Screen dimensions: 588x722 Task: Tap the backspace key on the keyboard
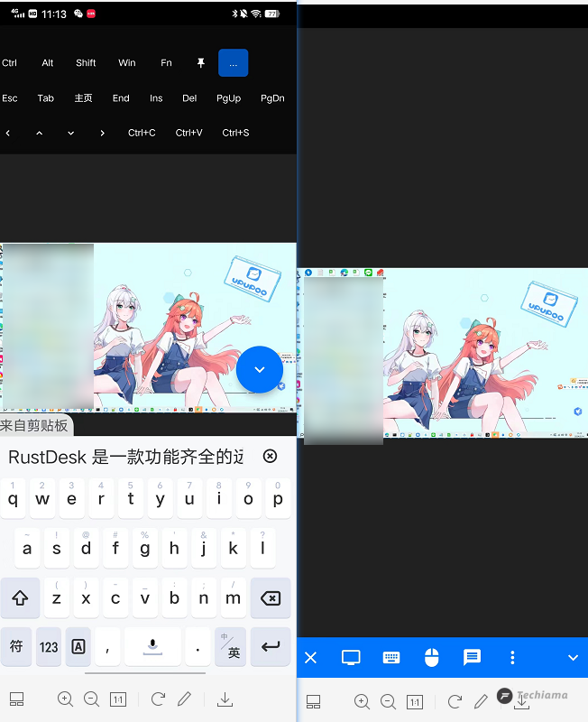270,597
